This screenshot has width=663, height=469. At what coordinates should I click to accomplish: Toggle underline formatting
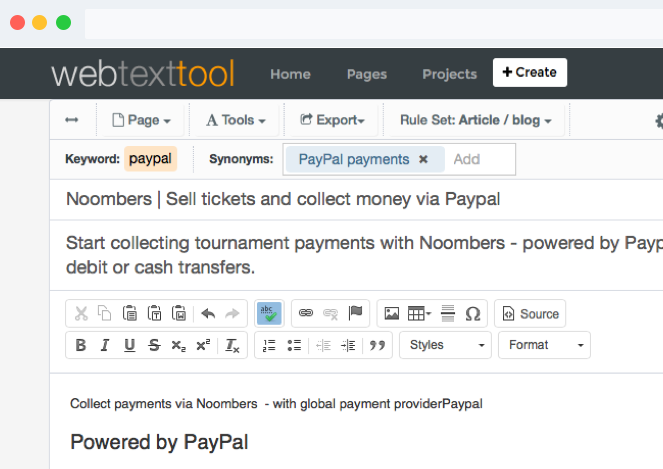coord(129,346)
